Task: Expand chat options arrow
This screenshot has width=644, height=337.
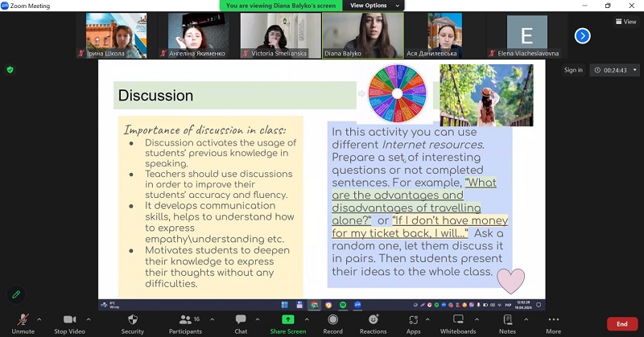Action: pos(257,319)
